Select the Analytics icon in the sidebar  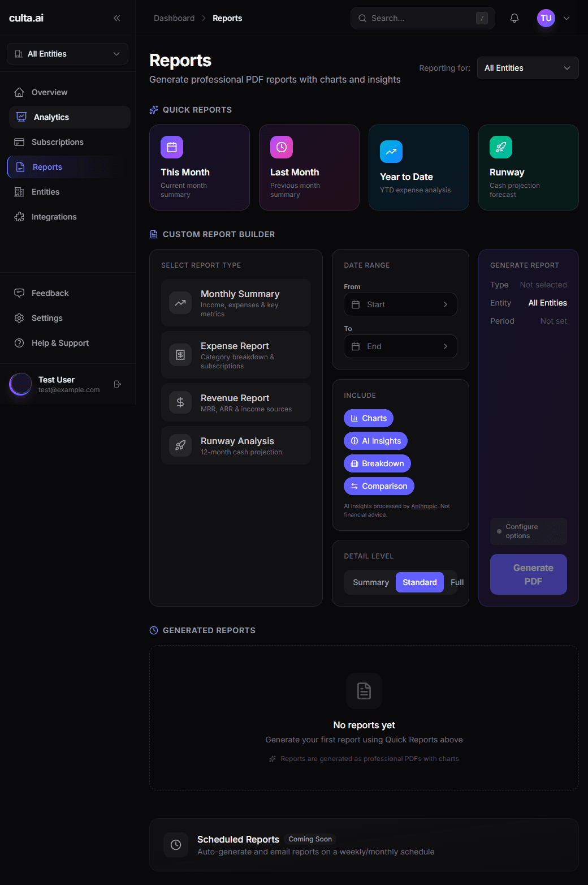(x=20, y=117)
